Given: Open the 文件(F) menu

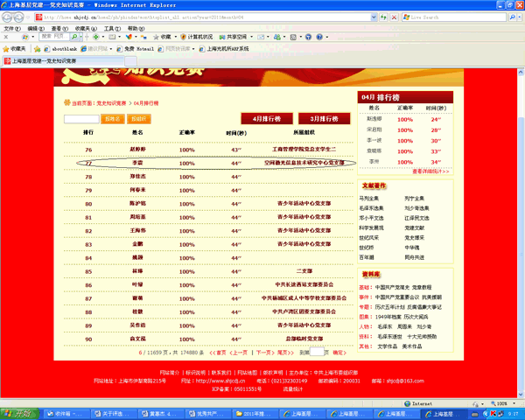Looking at the screenshot, I should (x=10, y=27).
